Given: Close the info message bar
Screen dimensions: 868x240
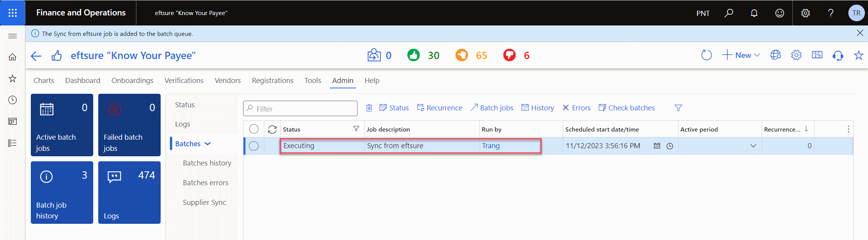Looking at the screenshot, I should click(x=860, y=33).
